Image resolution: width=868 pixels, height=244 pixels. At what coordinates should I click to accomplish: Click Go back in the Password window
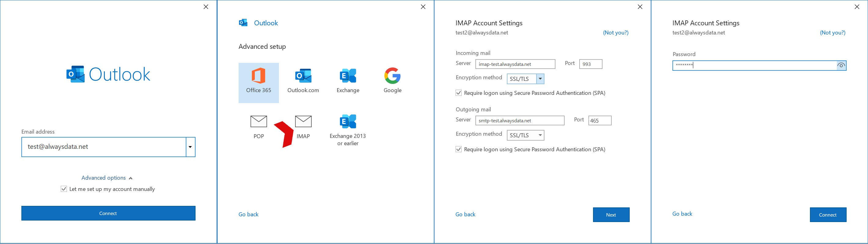682,214
